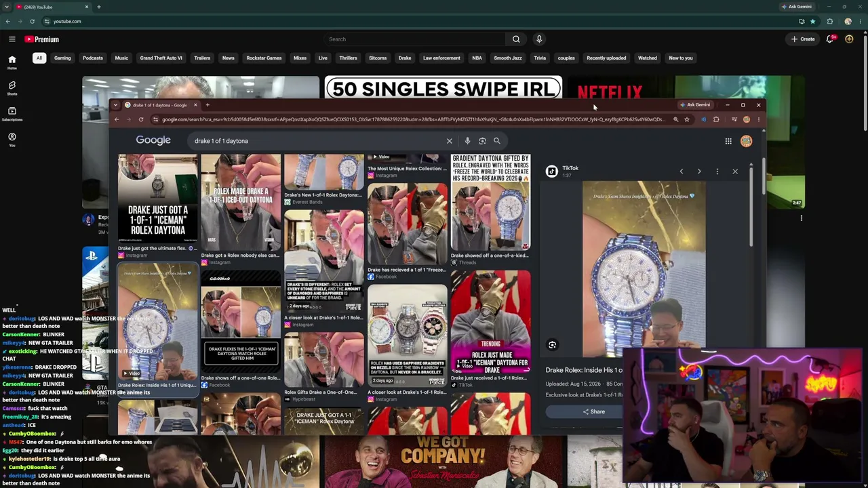Open new tab in the Google window
This screenshot has width=868, height=488.
pos(208,105)
